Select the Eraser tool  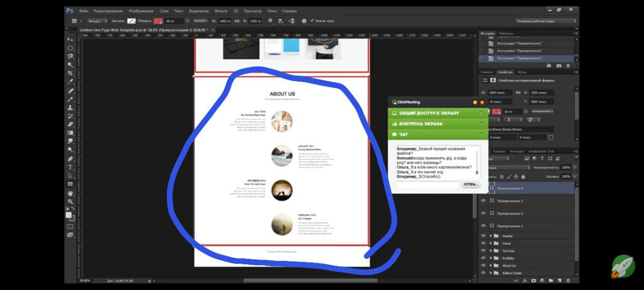click(70, 124)
